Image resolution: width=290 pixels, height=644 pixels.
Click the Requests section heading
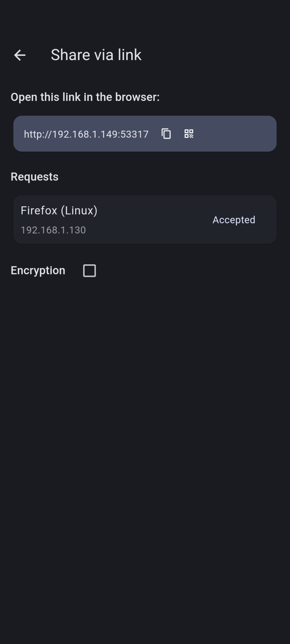pyautogui.click(x=35, y=177)
